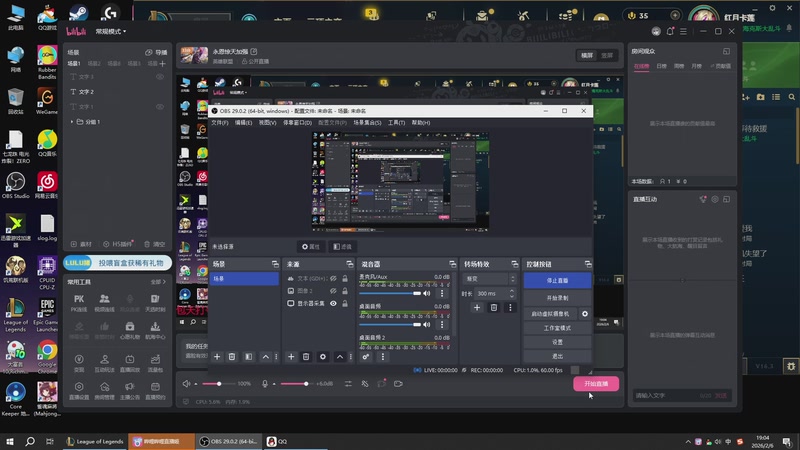This screenshot has width=800, height=450.
Task: Open advanced audio properties in OBS mixer
Action: click(366, 357)
